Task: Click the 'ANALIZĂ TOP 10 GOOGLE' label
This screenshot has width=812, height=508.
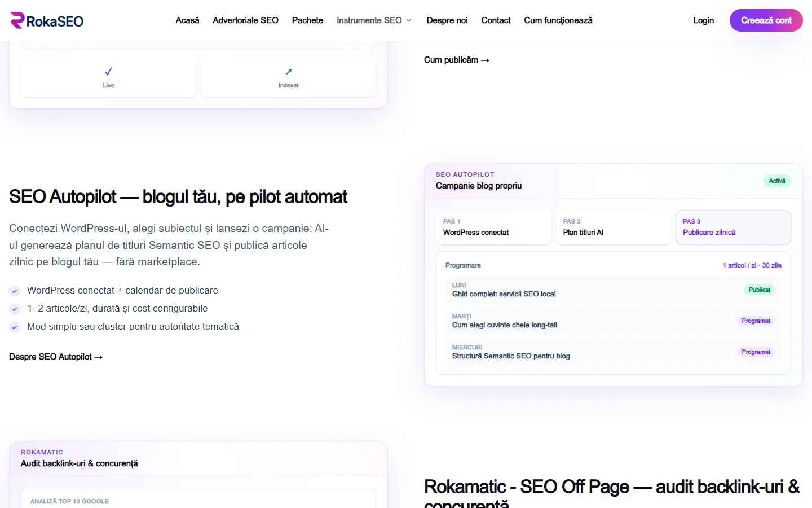Action: click(69, 501)
